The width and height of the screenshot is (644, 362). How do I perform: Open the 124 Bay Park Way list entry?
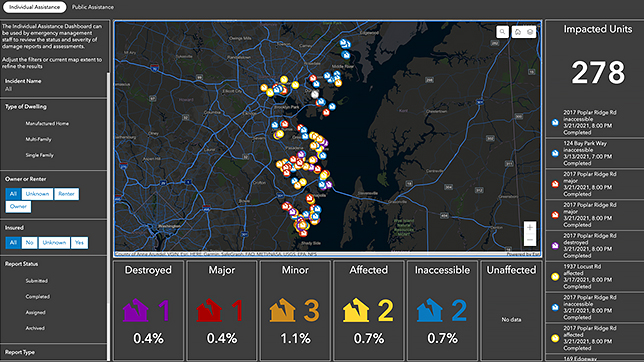594,153
